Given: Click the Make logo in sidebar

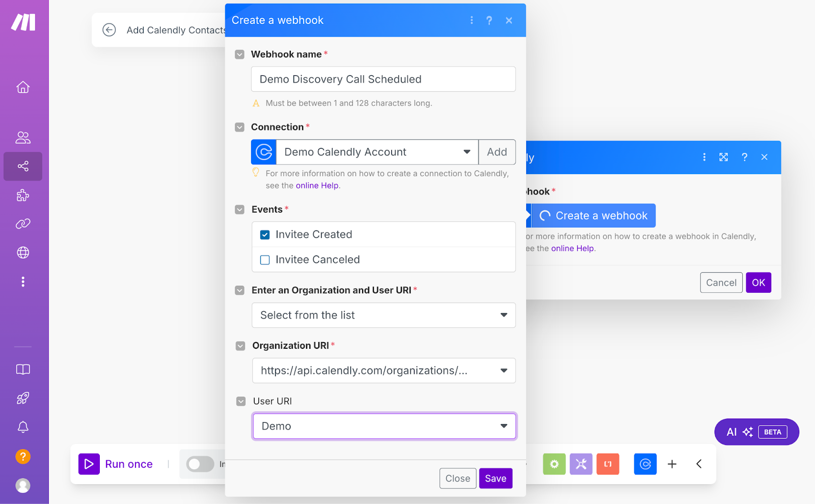Looking at the screenshot, I should tap(23, 22).
